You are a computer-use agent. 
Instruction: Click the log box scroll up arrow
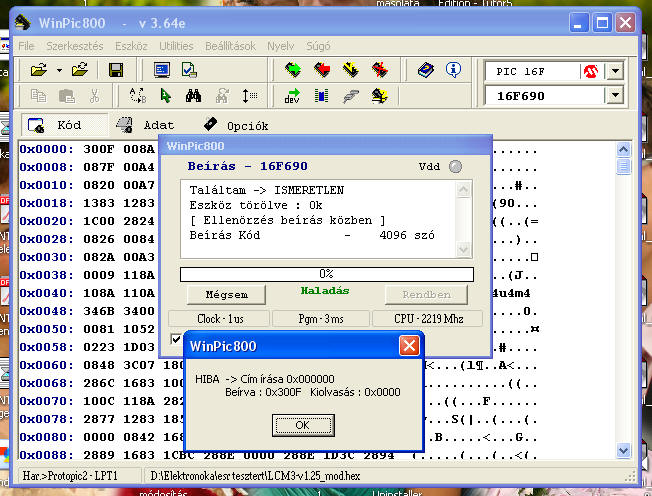(463, 190)
